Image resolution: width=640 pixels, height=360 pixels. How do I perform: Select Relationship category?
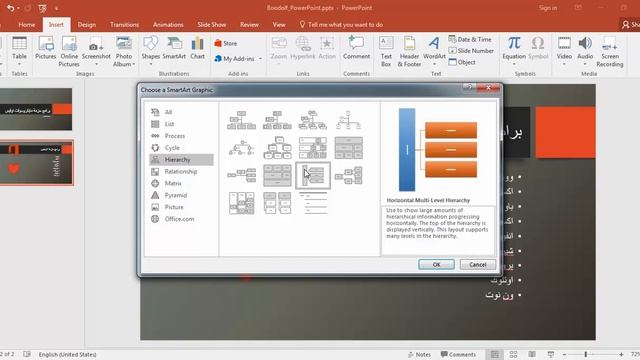pos(181,171)
